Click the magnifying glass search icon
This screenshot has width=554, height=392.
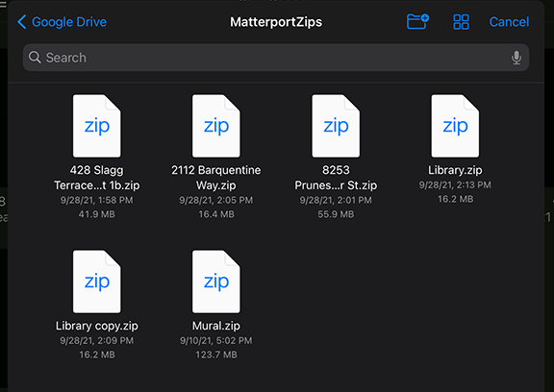(x=35, y=57)
